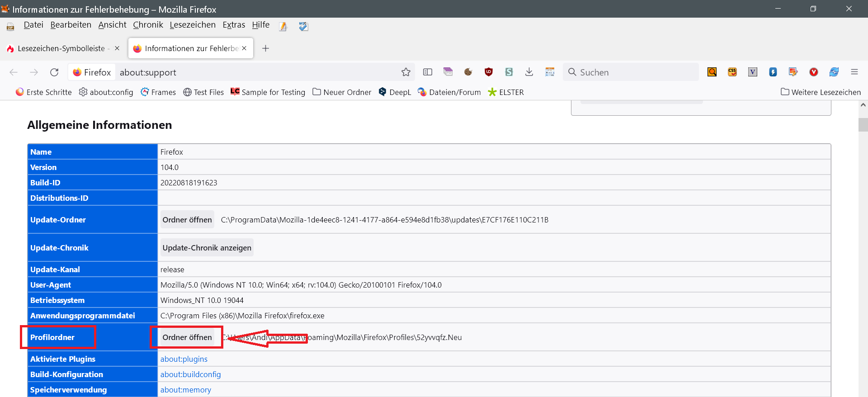Click the Update-Chronik anzeigen button
This screenshot has height=397, width=868.
[207, 248]
